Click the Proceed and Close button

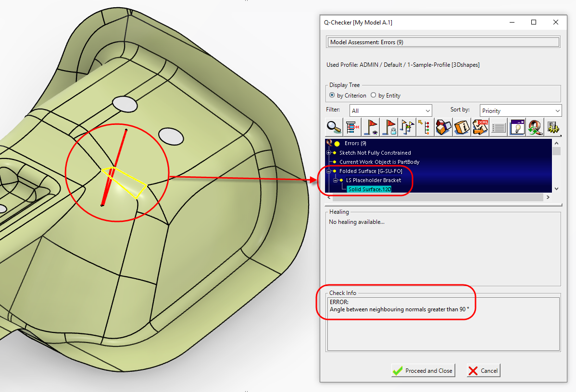click(423, 371)
